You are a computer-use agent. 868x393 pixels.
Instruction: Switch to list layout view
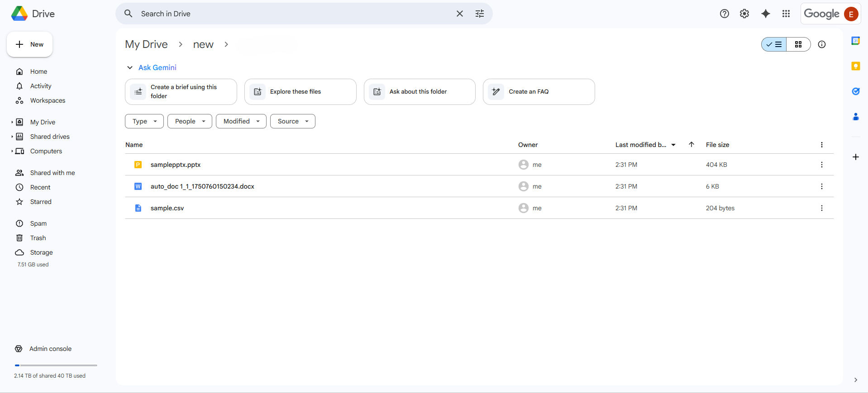pyautogui.click(x=774, y=44)
